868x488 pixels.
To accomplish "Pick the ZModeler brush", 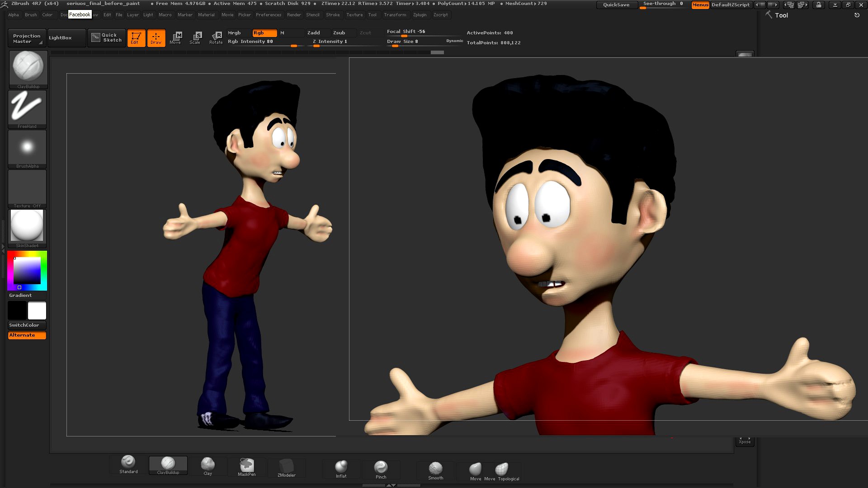I will click(286, 468).
